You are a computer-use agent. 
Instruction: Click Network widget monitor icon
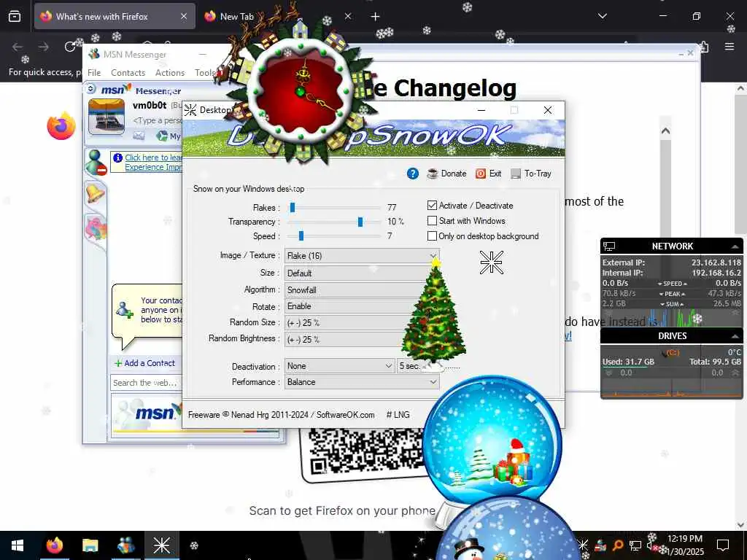[609, 246]
